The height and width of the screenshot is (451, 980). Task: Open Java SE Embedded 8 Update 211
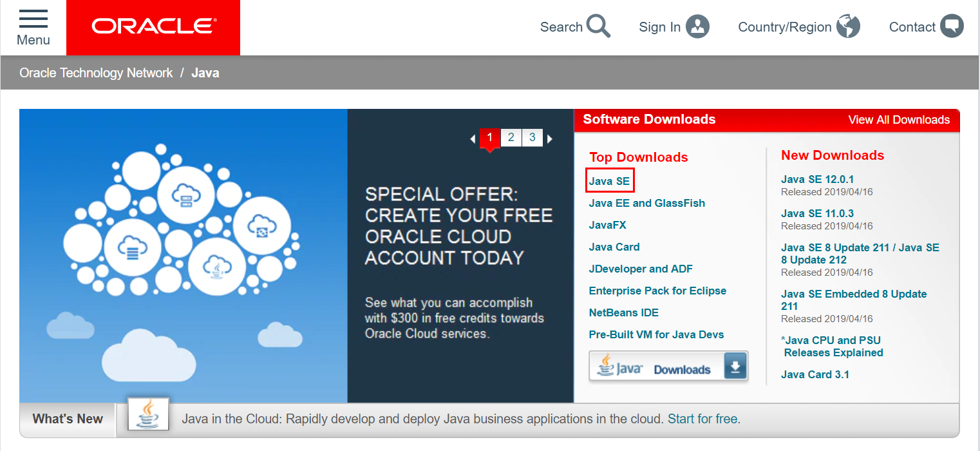click(854, 300)
